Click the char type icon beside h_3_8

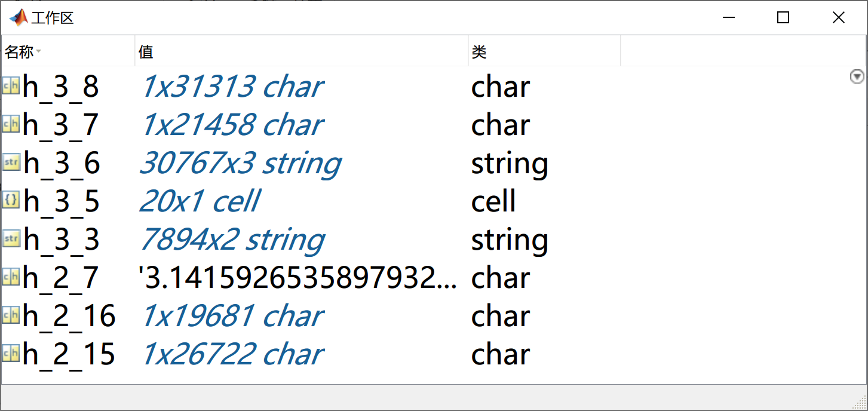point(10,86)
